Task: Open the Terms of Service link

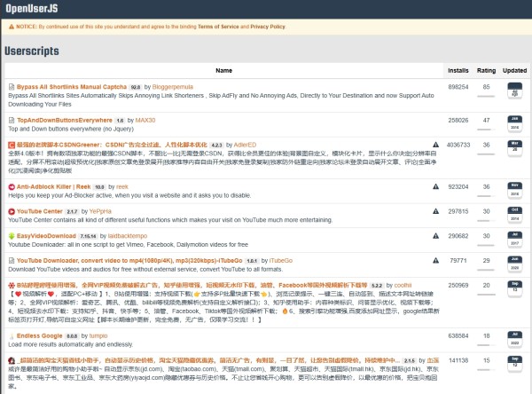Action: pyautogui.click(x=218, y=27)
